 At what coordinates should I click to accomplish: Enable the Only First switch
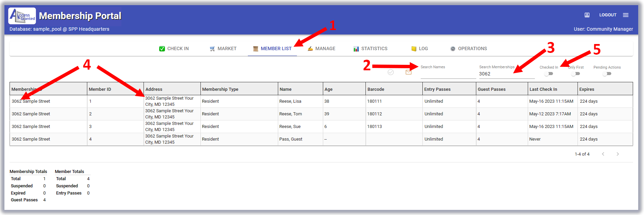pos(575,74)
